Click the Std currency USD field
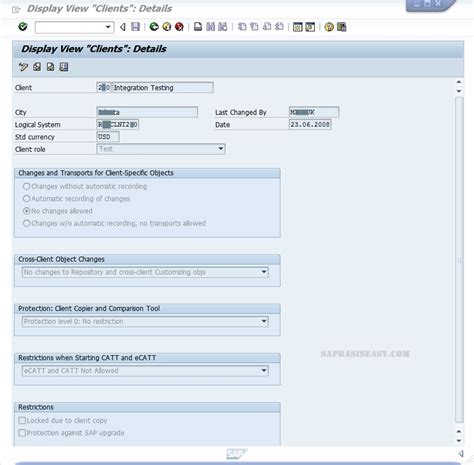474x465 pixels. coord(108,137)
